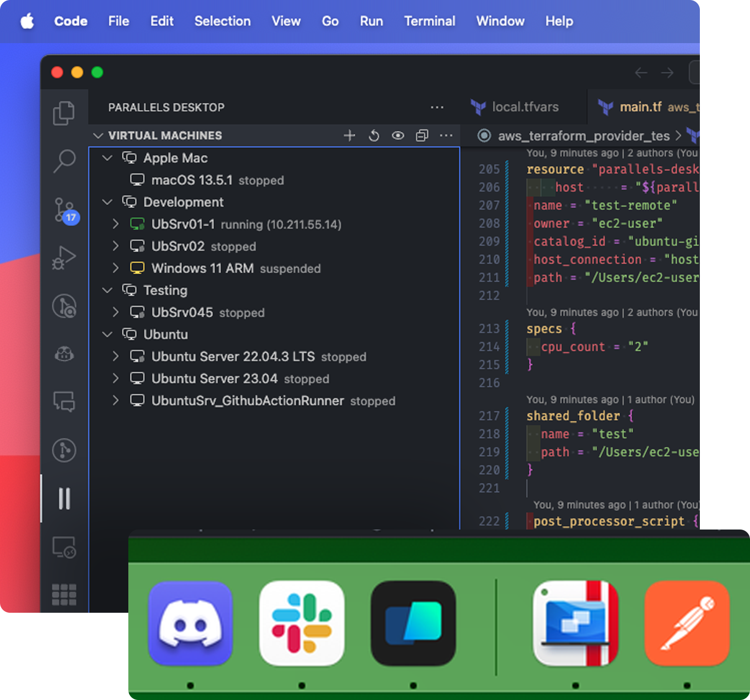Screen dimensions: 750x700
Task: Open the Code application menu
Action: pyautogui.click(x=71, y=21)
